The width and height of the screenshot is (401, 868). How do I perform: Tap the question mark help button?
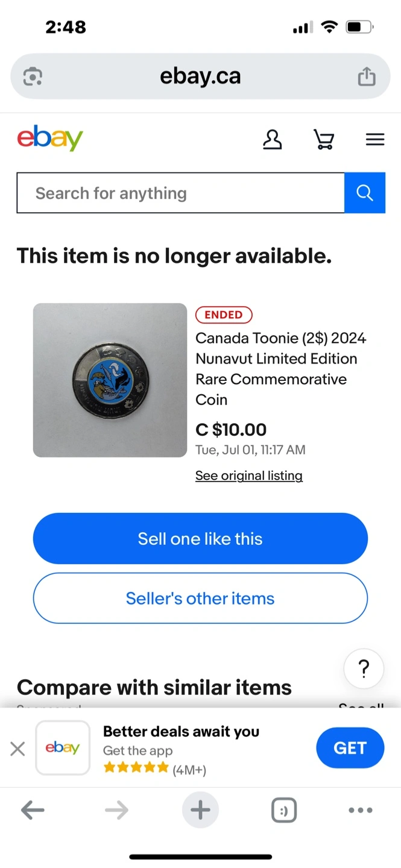(364, 668)
